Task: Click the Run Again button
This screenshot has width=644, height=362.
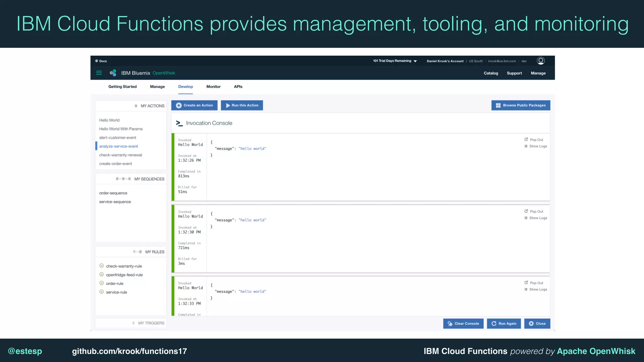Action: [504, 324]
